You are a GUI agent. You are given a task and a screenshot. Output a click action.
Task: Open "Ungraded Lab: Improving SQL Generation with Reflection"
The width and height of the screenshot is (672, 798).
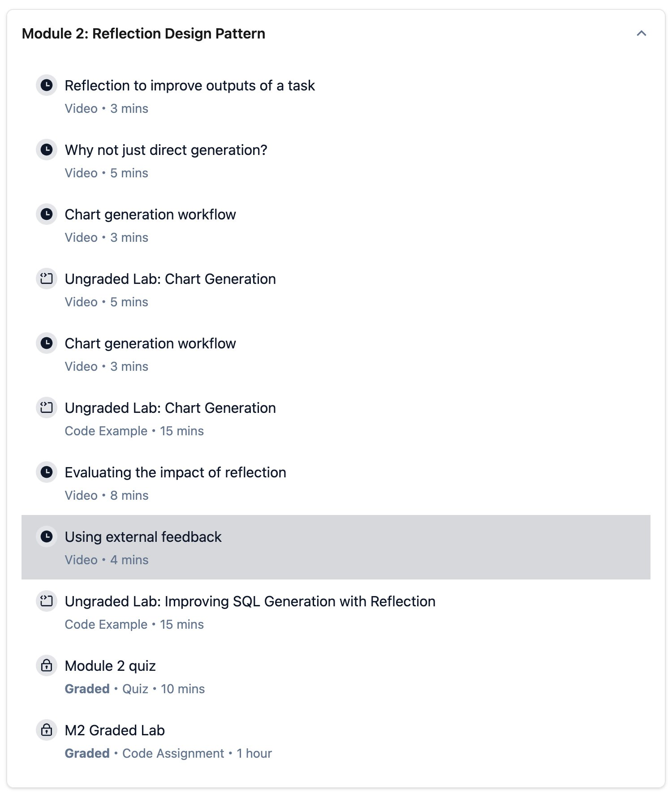coord(250,601)
